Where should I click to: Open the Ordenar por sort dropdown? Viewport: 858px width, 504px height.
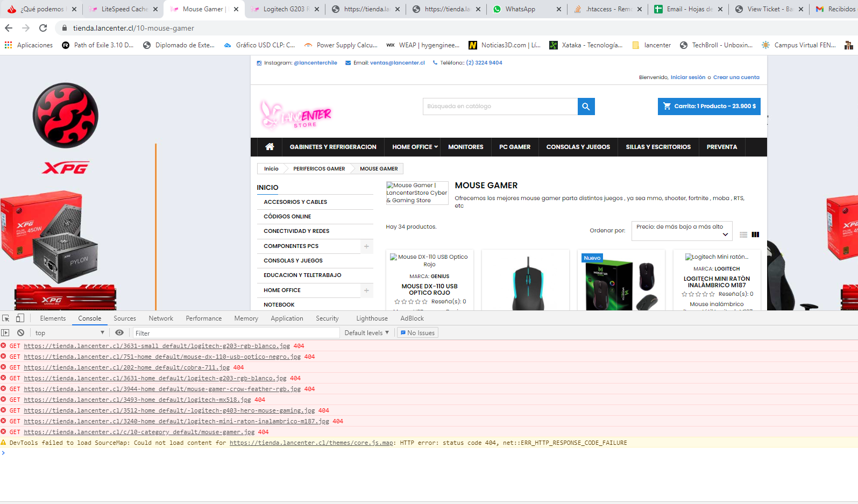pyautogui.click(x=682, y=231)
